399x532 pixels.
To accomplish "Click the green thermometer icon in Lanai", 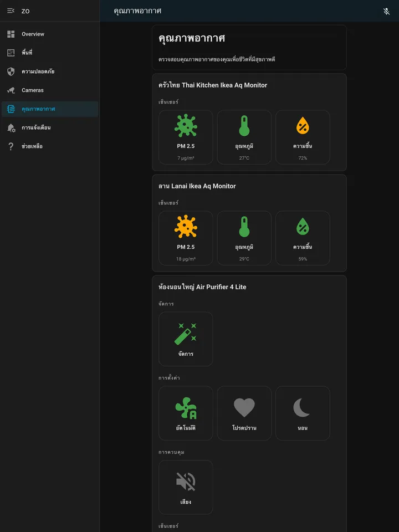I will coord(244,226).
